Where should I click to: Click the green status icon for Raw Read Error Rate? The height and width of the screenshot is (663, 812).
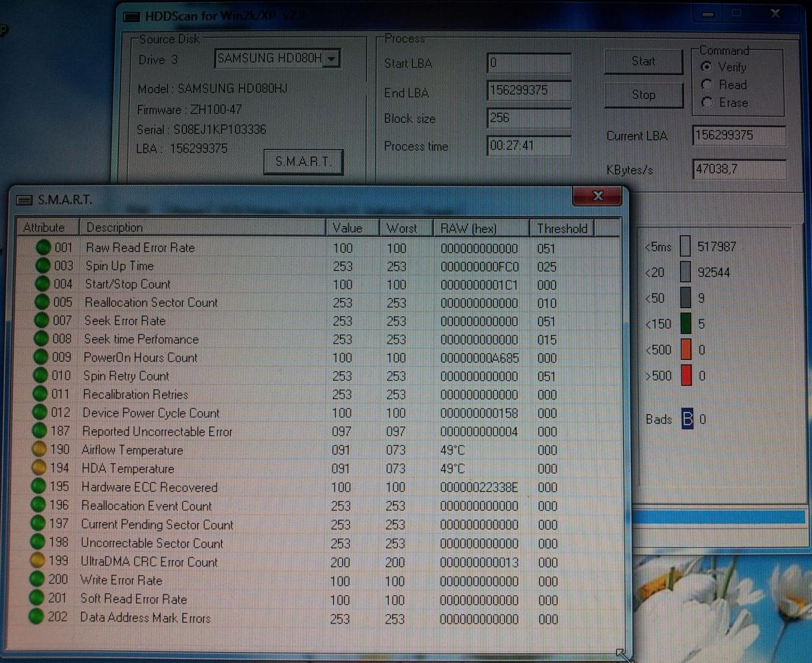click(43, 247)
